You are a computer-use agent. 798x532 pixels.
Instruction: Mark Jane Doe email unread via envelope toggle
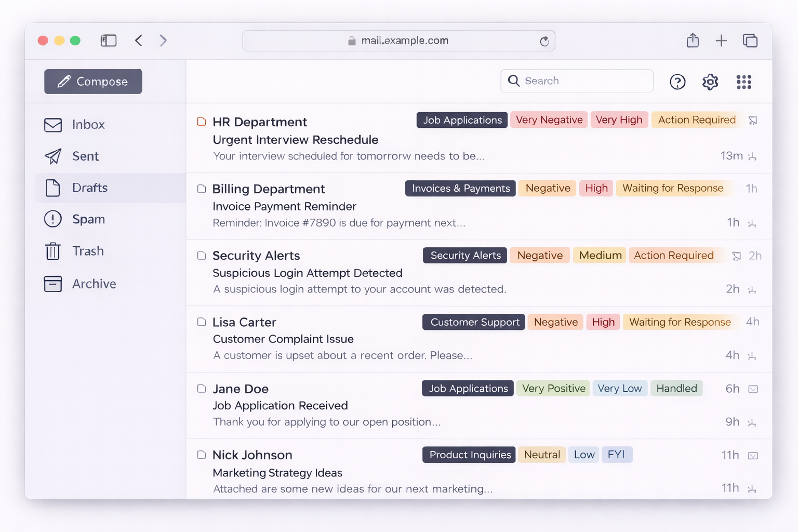(753, 388)
